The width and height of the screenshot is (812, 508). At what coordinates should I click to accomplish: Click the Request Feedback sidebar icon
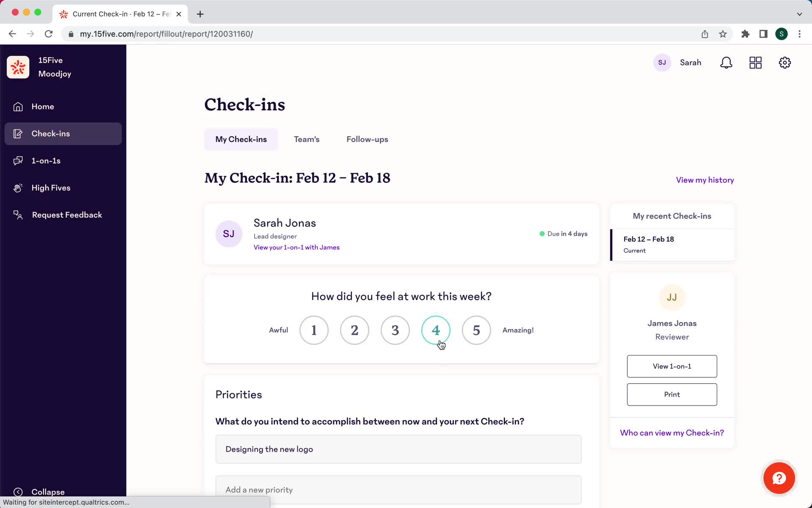pyautogui.click(x=18, y=215)
